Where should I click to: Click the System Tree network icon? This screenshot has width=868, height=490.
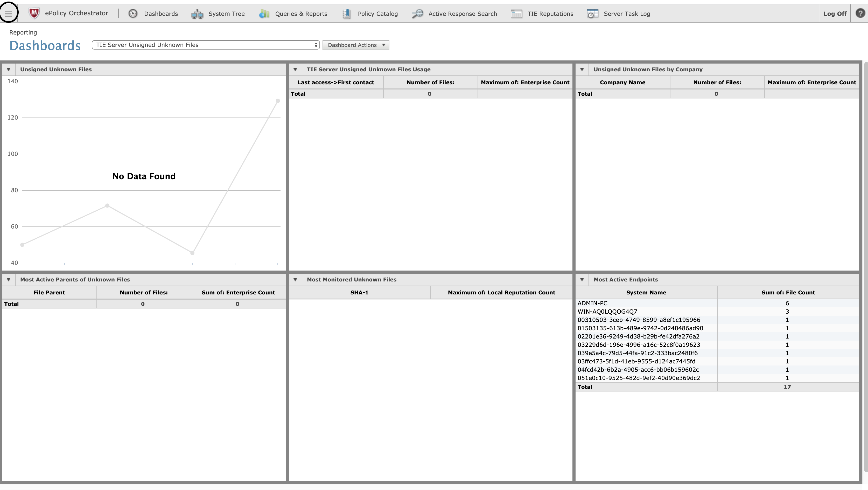(197, 14)
